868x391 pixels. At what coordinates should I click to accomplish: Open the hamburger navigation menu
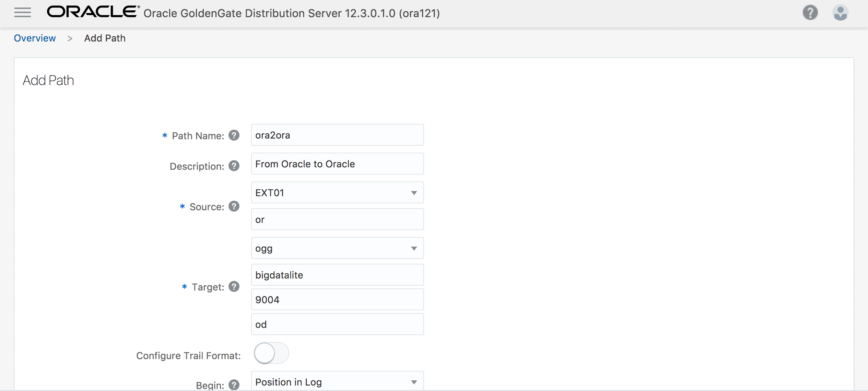22,12
